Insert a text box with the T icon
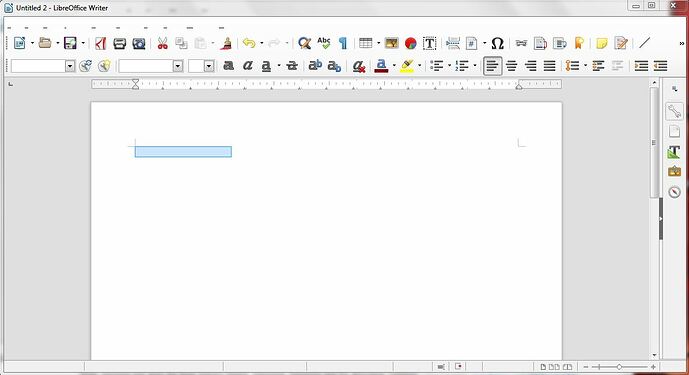689x375 pixels. (x=429, y=43)
